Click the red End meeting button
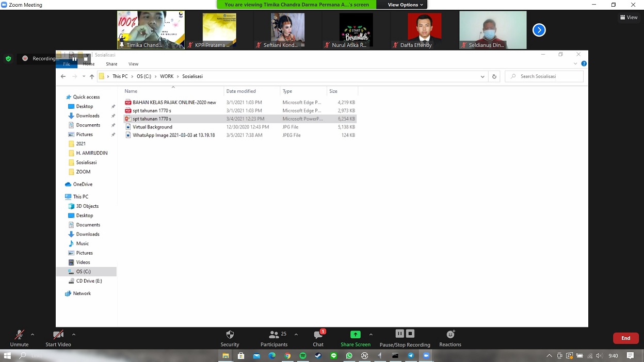Screen dimensions: 644x362 pyautogui.click(x=625, y=338)
